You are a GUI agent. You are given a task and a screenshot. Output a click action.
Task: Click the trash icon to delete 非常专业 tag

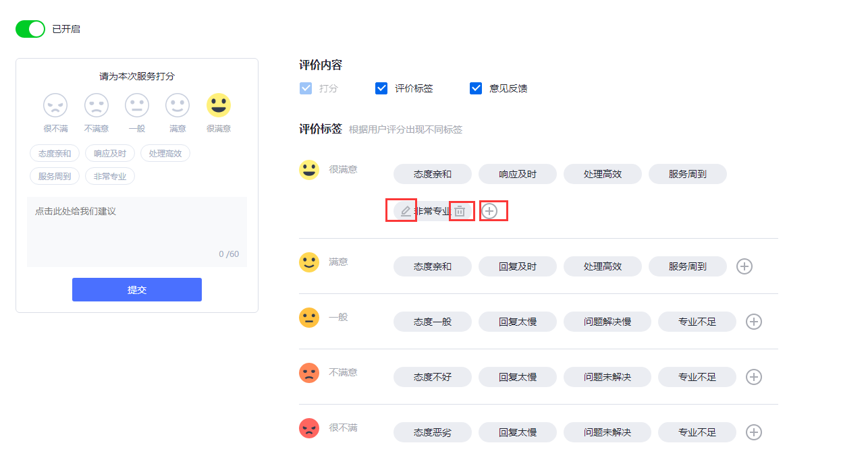pos(460,211)
